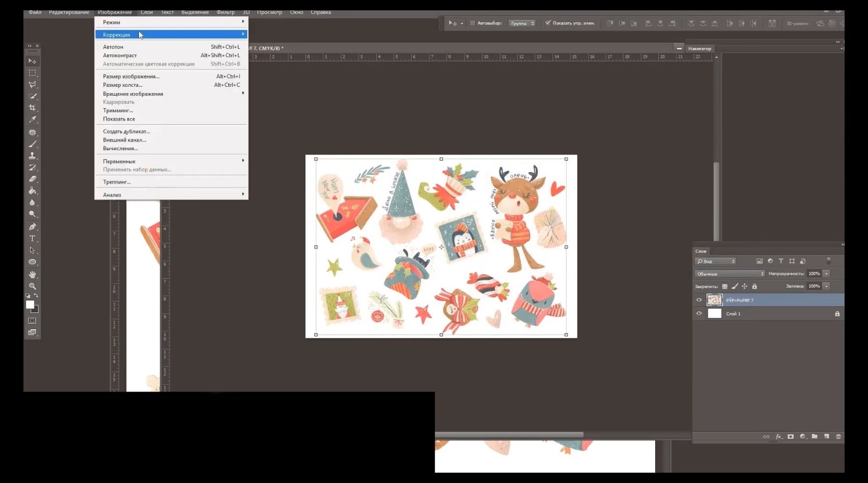Select the Quick Selection tool
This screenshot has width=868, height=483.
(32, 96)
